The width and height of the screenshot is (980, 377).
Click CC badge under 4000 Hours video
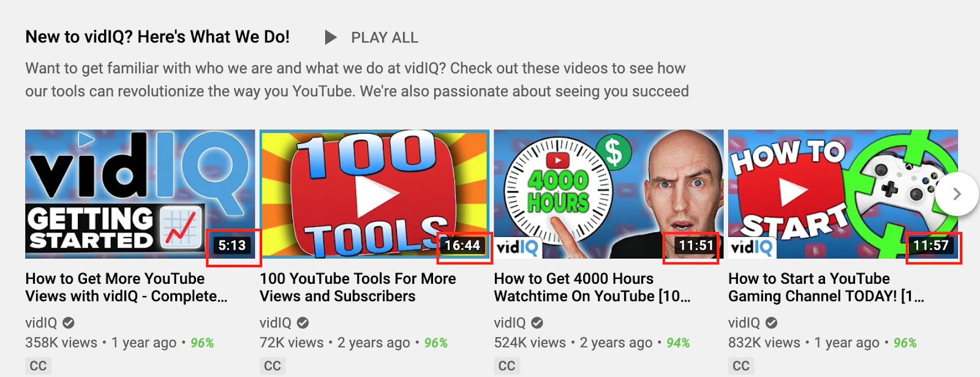507,366
